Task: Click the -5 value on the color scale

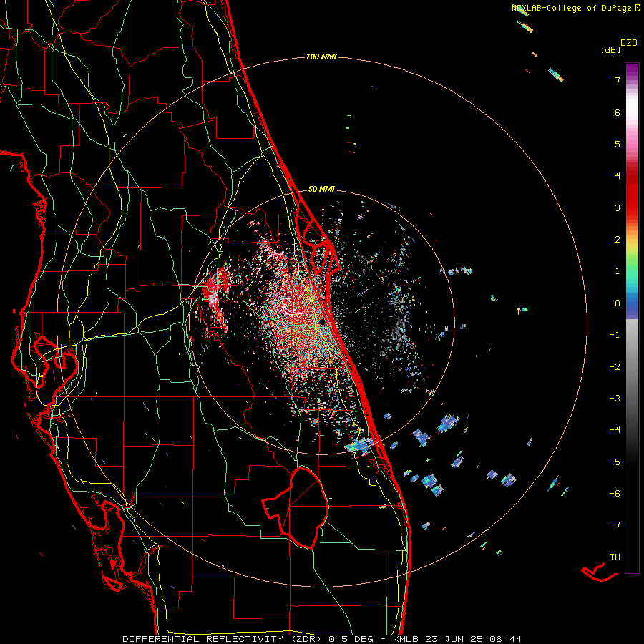Action: point(615,462)
